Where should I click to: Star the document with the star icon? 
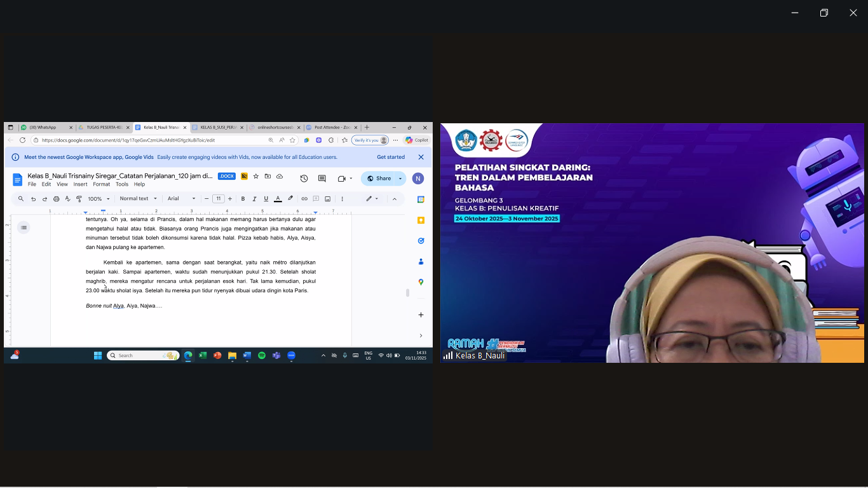256,176
